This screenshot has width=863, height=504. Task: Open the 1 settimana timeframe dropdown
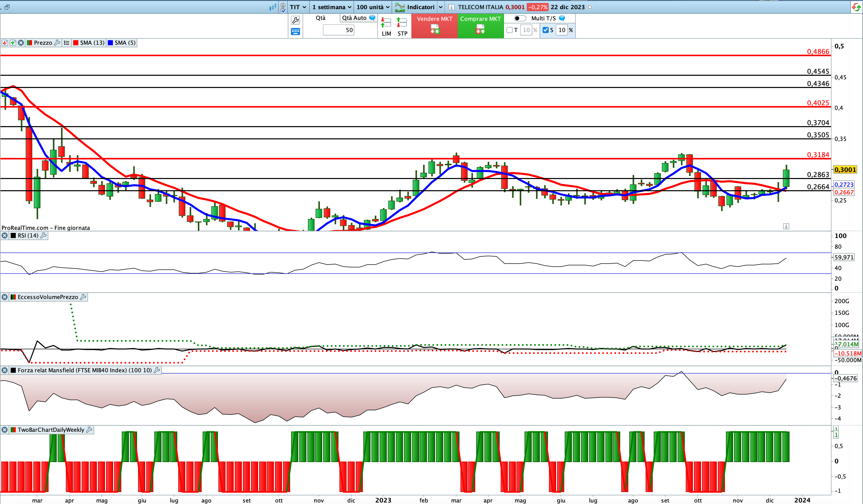click(332, 7)
